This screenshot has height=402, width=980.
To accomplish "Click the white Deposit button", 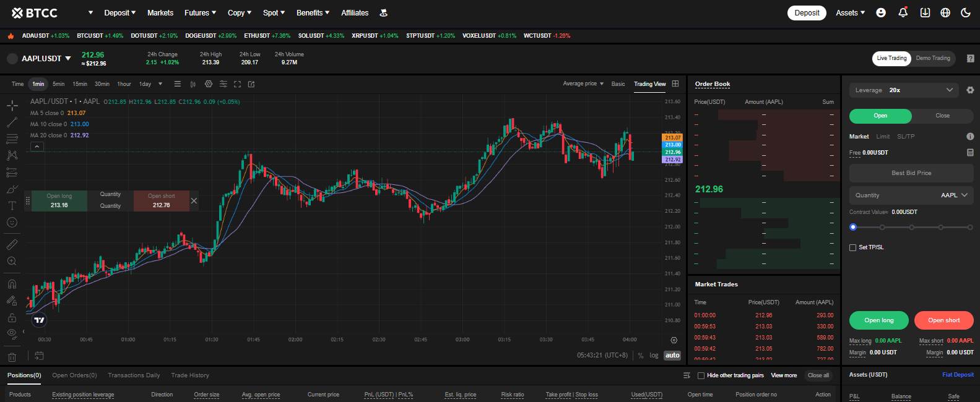I will pyautogui.click(x=807, y=13).
